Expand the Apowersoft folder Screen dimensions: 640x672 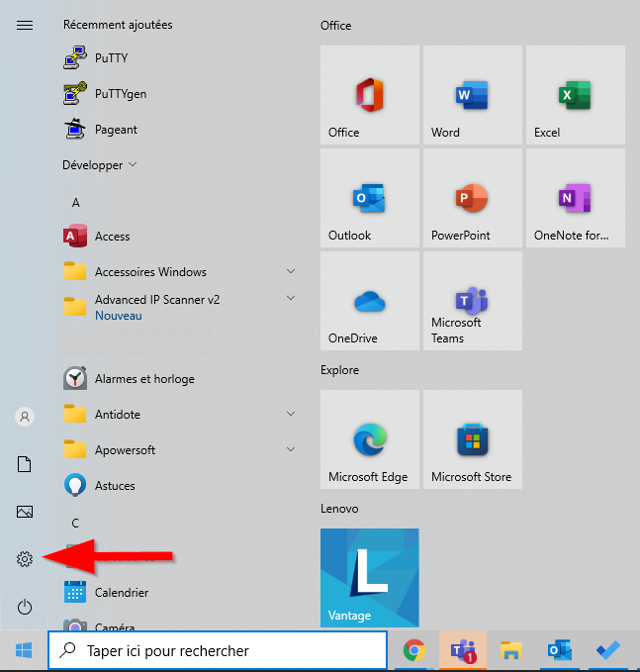click(x=291, y=449)
